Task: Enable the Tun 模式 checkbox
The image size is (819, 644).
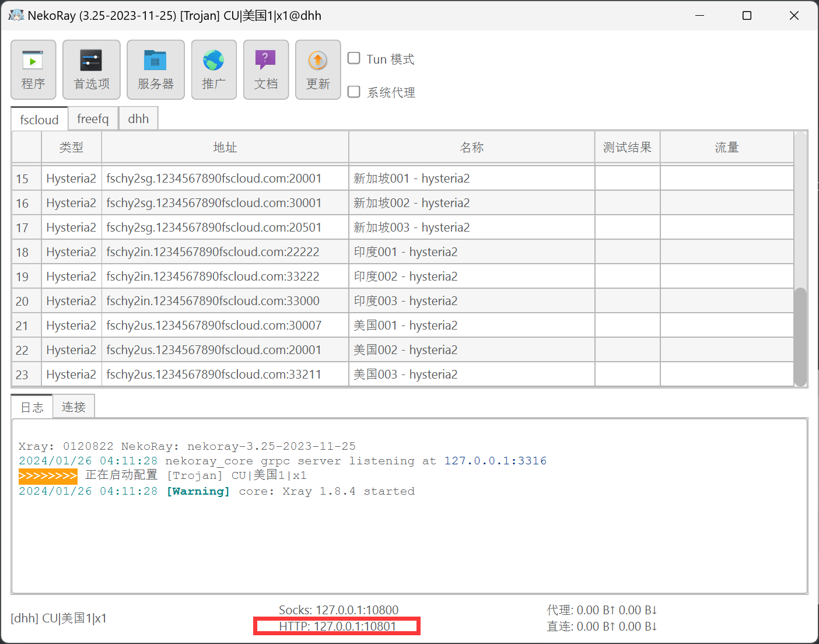Action: 354,58
